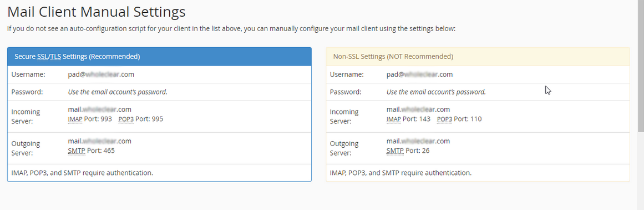Image resolution: width=644 pixels, height=210 pixels.
Task: Click the outgoing mail server hostname in the Non-SSL panel
Action: click(418, 141)
